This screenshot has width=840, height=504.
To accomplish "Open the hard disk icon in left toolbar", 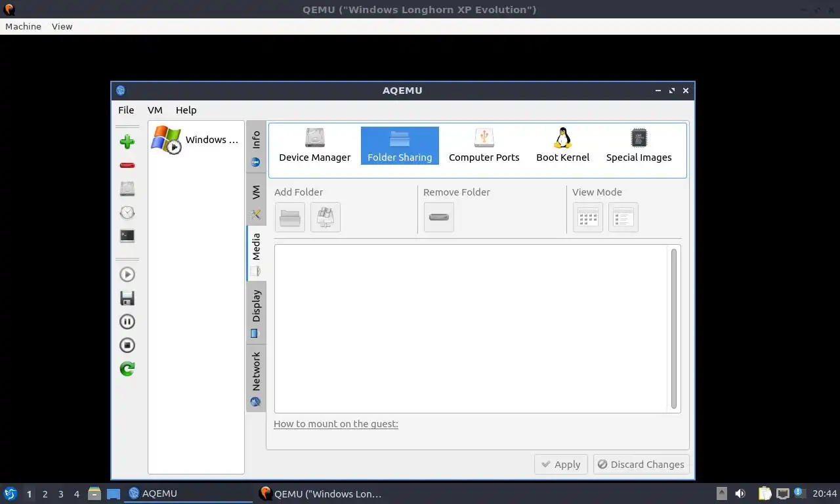I will [127, 189].
